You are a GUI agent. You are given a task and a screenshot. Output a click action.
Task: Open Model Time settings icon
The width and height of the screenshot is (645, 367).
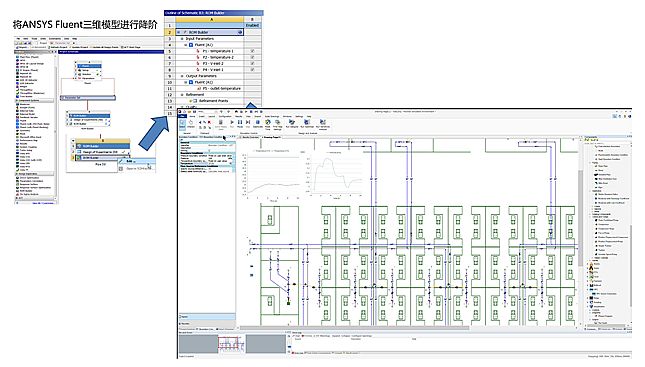(268, 122)
